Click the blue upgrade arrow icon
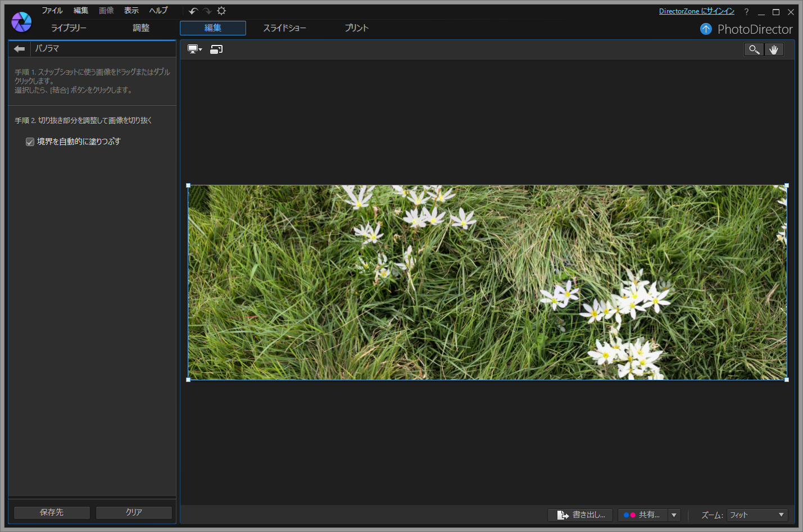This screenshot has width=803, height=532. [x=706, y=29]
